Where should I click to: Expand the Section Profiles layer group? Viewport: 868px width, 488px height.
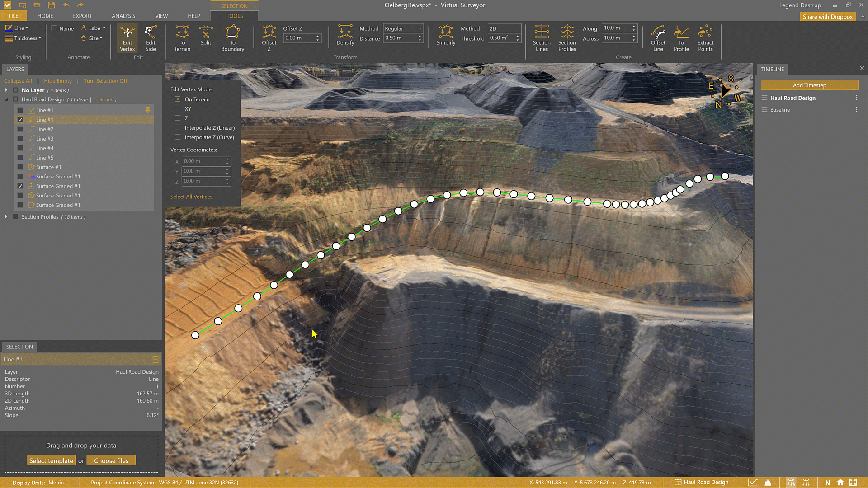click(x=6, y=217)
